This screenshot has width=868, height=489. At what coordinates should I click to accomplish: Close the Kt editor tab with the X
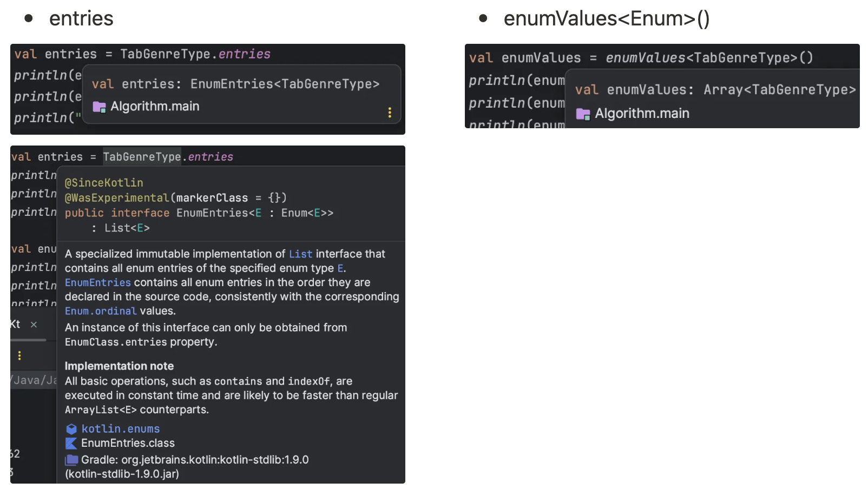34,325
